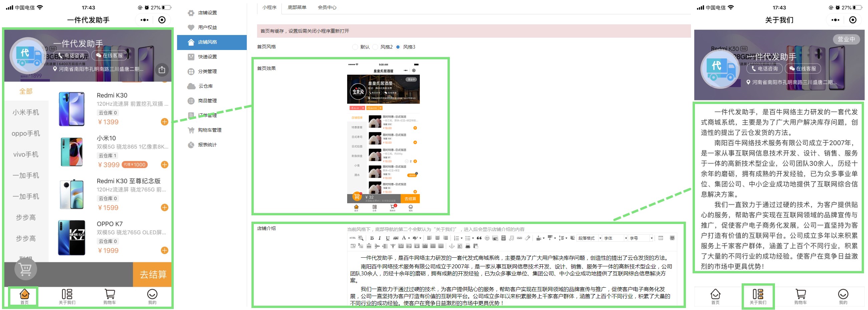Tap 首页 tab on left phone
This screenshot has height=310, width=868.
click(24, 296)
